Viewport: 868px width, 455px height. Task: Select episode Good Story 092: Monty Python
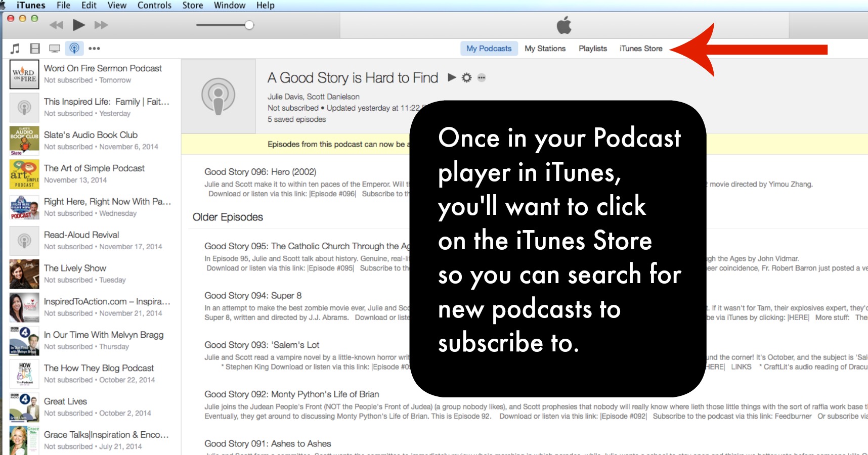[292, 394]
